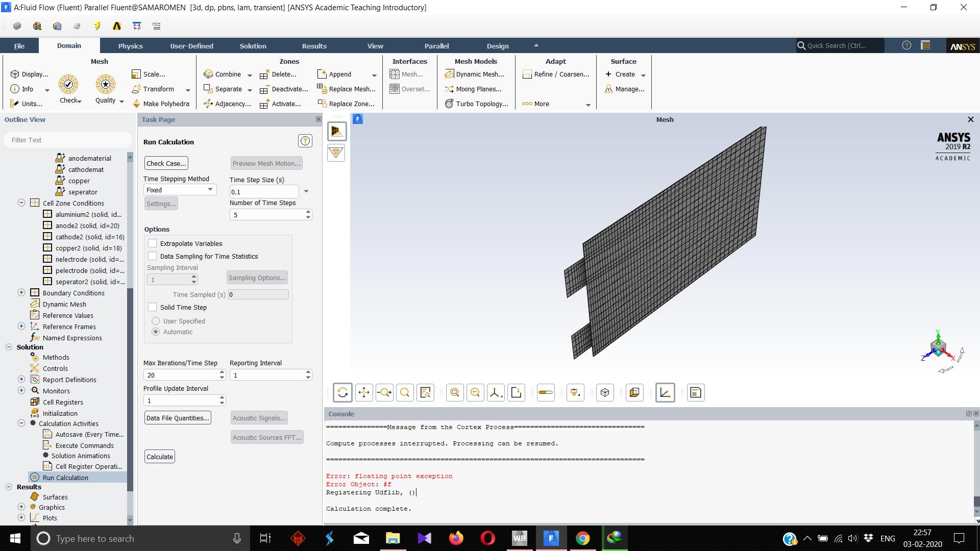Click the Check Case button
Viewport: 980px width, 551px height.
point(166,163)
